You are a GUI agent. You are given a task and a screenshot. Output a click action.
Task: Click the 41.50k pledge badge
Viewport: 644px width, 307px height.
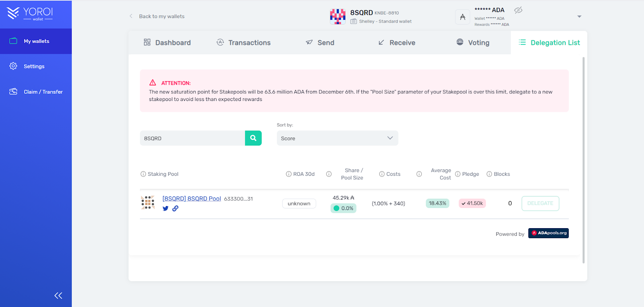472,204
